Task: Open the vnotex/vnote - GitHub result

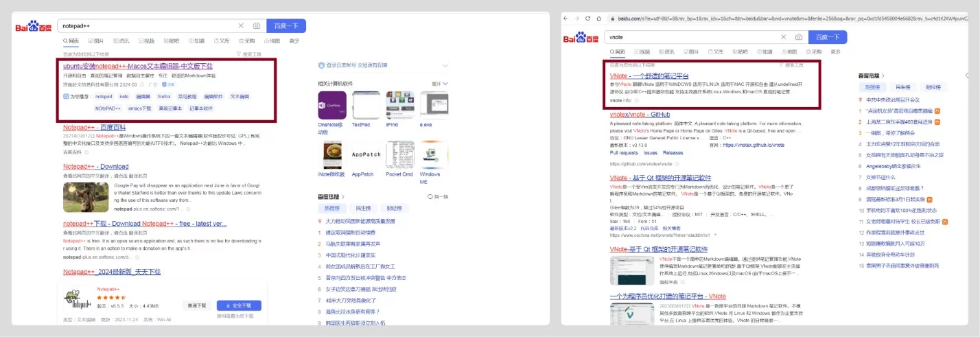Action: (x=640, y=115)
